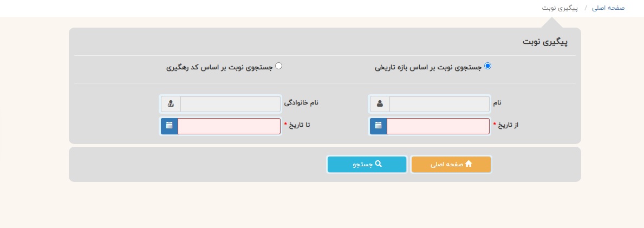Click the جستجوی نوبت بر اساس بازه تاریخی label
644x228 pixels.
click(x=428, y=67)
